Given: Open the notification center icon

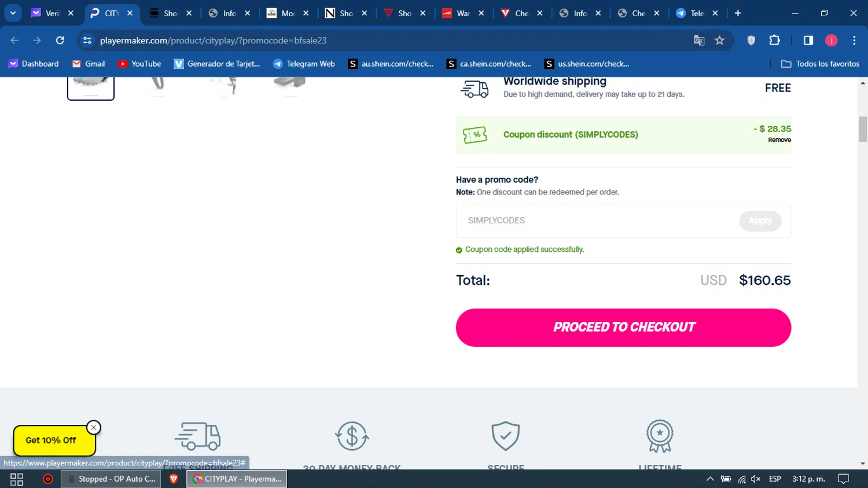Looking at the screenshot, I should coord(844,479).
